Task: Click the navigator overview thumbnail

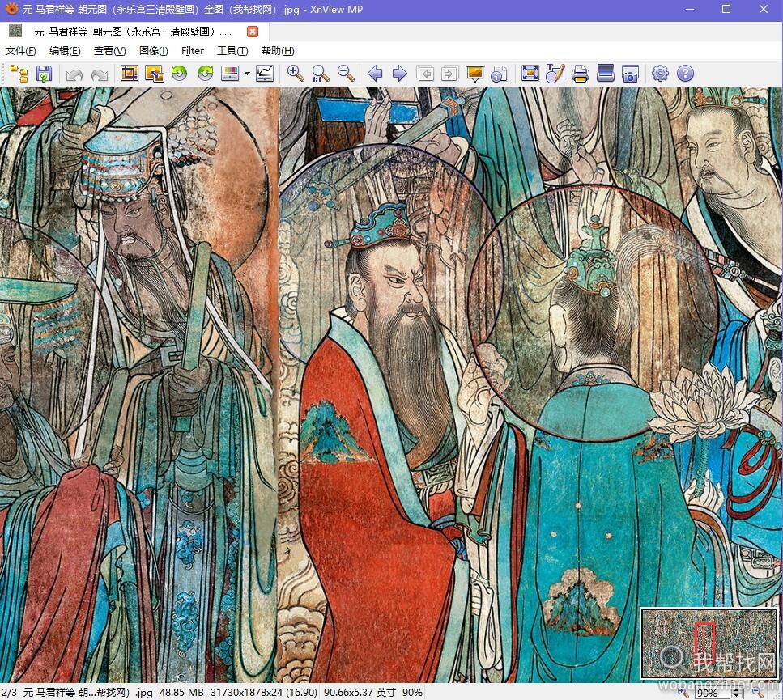Action: tap(709, 643)
